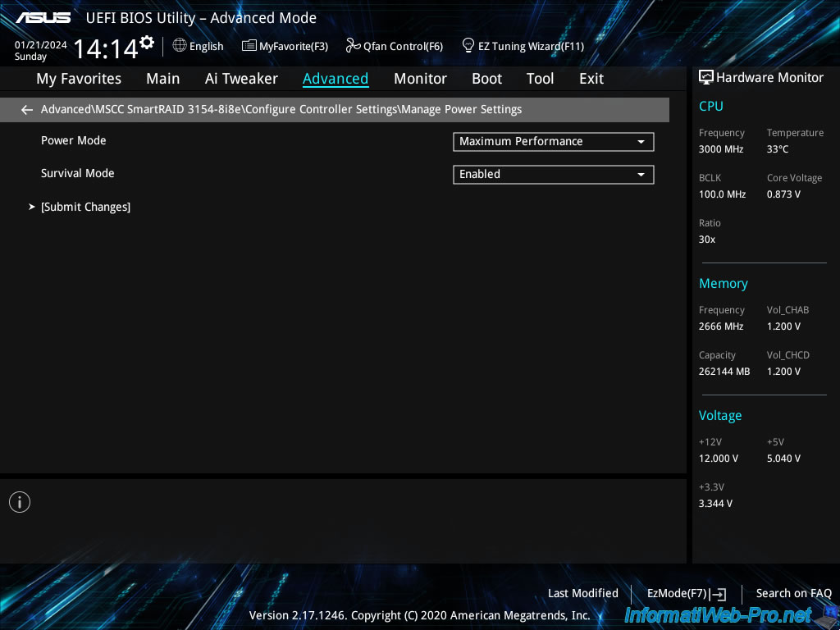Launch EZ Tuning Wizard lightbulb icon
This screenshot has width=840, height=630.
(x=468, y=45)
